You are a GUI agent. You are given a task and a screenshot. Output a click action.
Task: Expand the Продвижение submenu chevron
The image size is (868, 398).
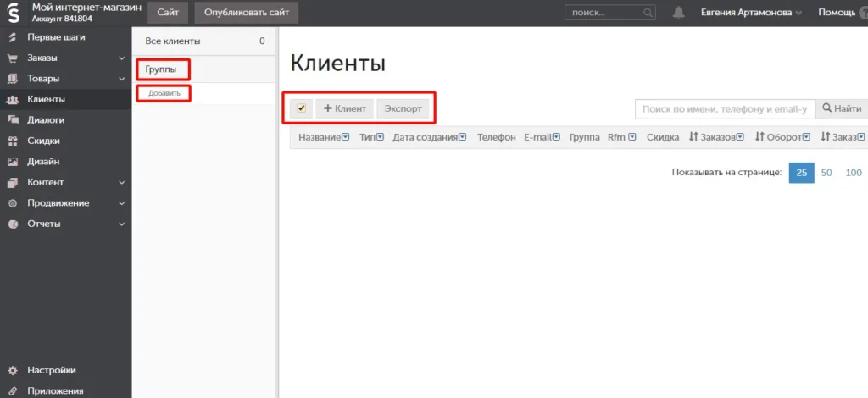point(122,203)
